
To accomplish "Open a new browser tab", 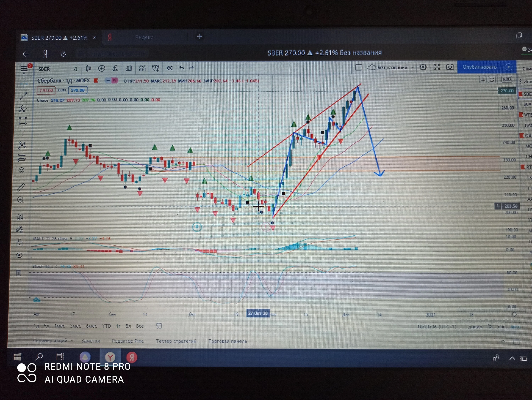I will tap(200, 37).
